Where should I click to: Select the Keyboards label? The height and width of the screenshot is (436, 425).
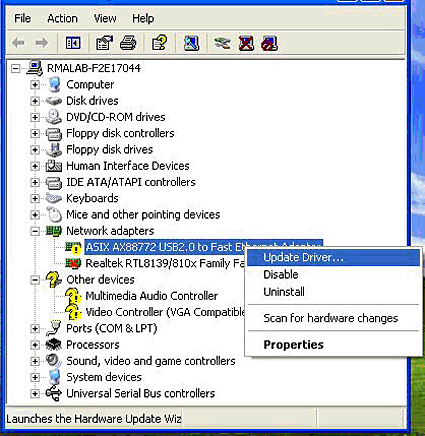coord(92,198)
